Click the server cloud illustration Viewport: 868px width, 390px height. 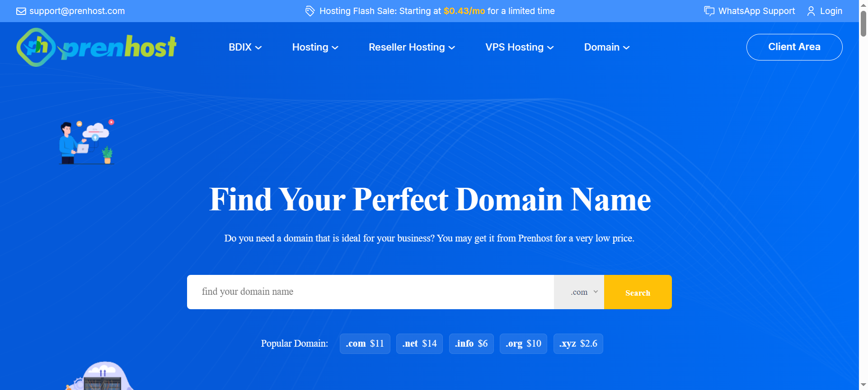[103, 377]
